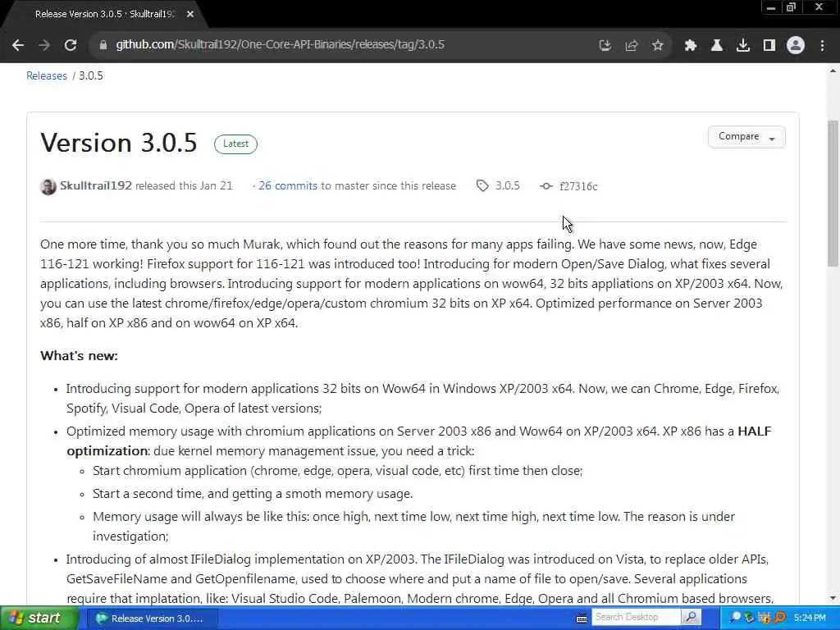Screen dimensions: 840x630
Task: Go to Releases breadcrumb link
Action: [47, 75]
